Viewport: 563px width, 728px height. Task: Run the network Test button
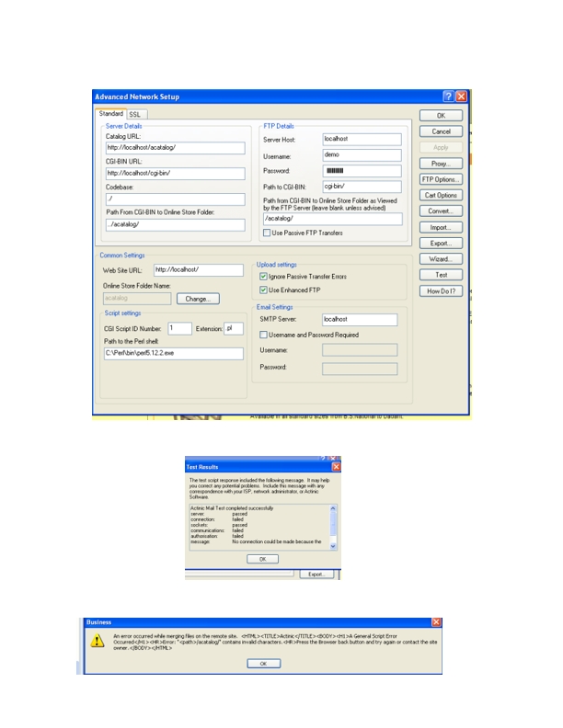(442, 275)
